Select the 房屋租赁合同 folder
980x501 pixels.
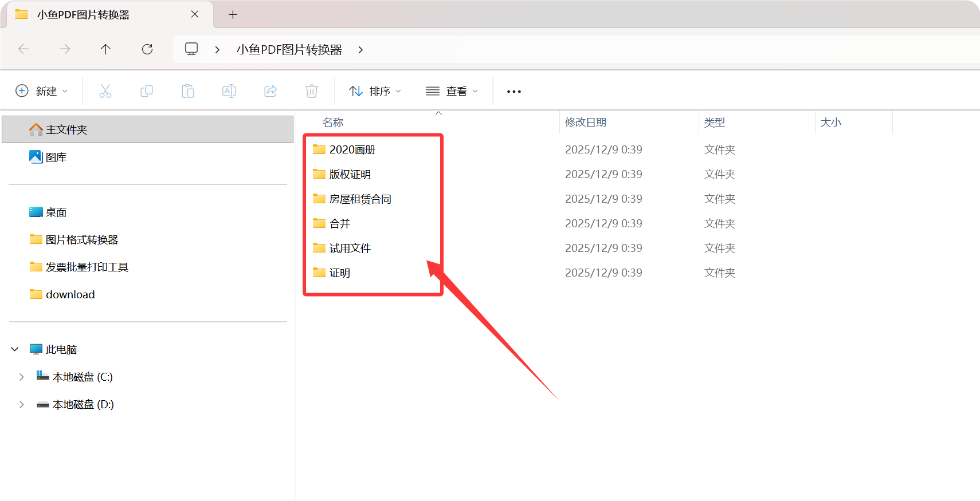(x=360, y=199)
